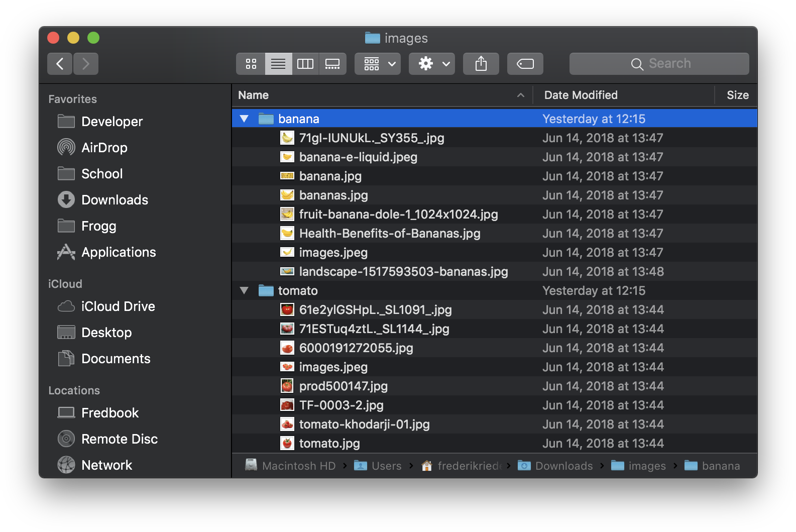
Task: Switch to gallery view mode
Action: click(x=332, y=64)
